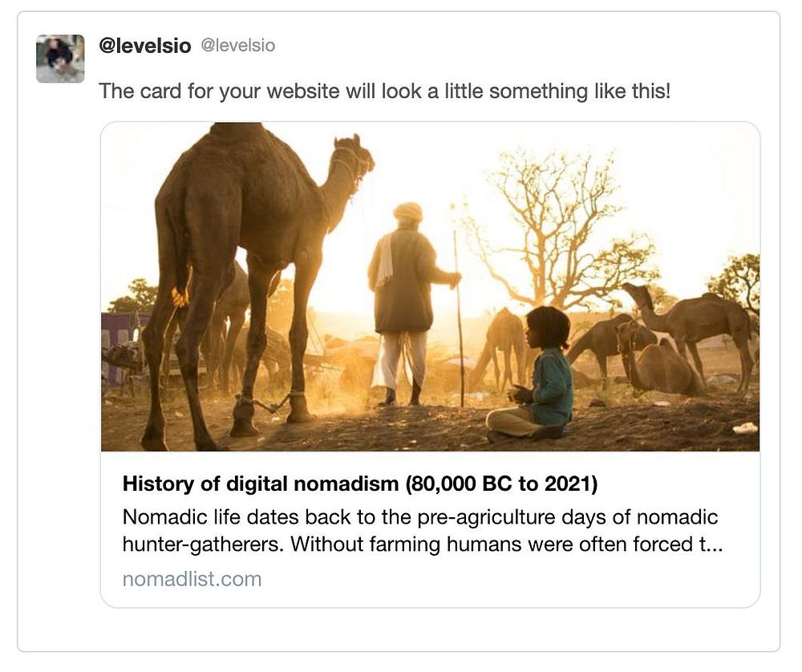Open the "History of digital nomadism" card title

[x=360, y=484]
